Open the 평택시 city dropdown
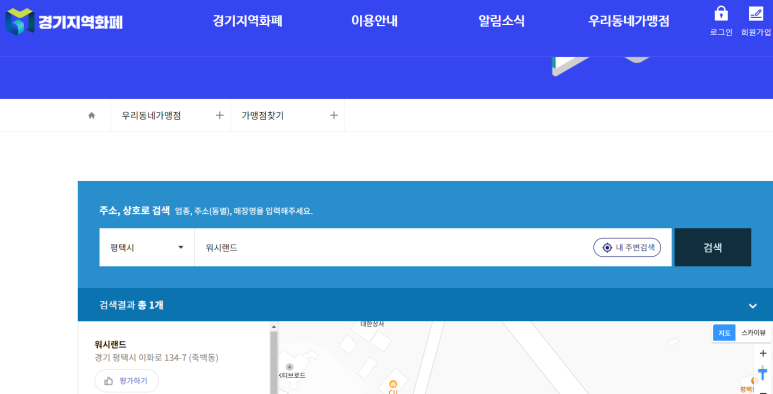 pos(147,248)
